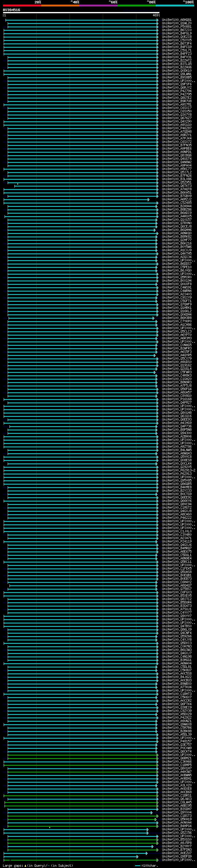
Task: Select hit label UniRef100_Q66KY6
Action: coord(176,501)
